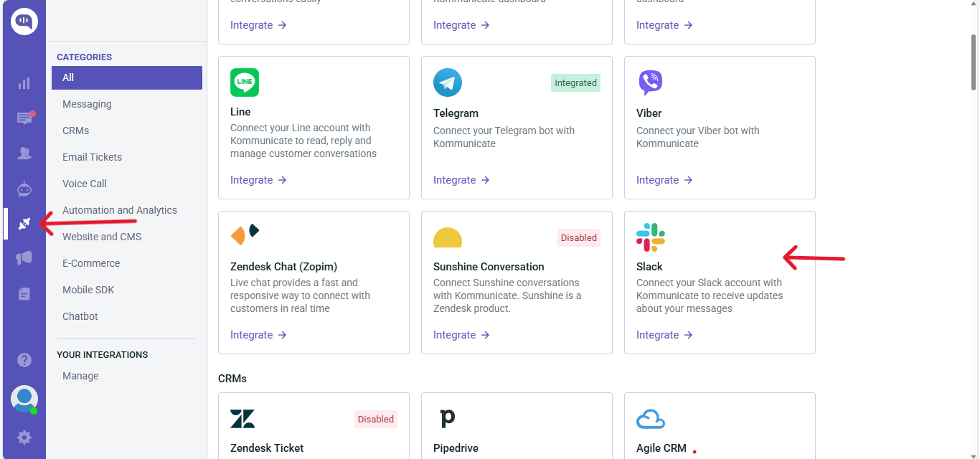Click Integrate link on Viber card
The height and width of the screenshot is (459, 980).
pyautogui.click(x=664, y=180)
